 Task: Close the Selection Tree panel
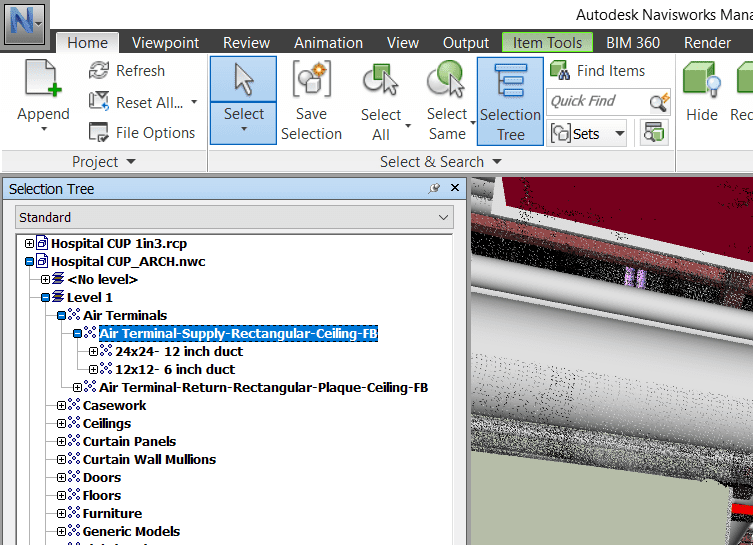coord(455,188)
